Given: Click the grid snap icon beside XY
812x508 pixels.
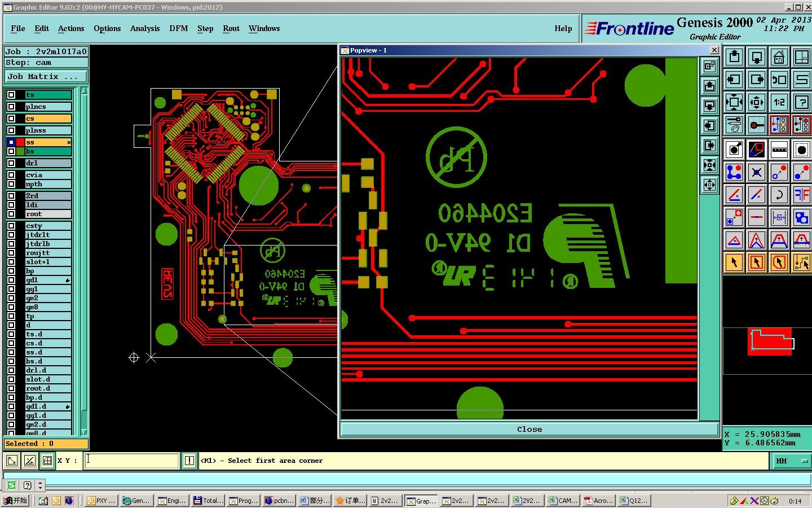Looking at the screenshot, I should pos(47,461).
